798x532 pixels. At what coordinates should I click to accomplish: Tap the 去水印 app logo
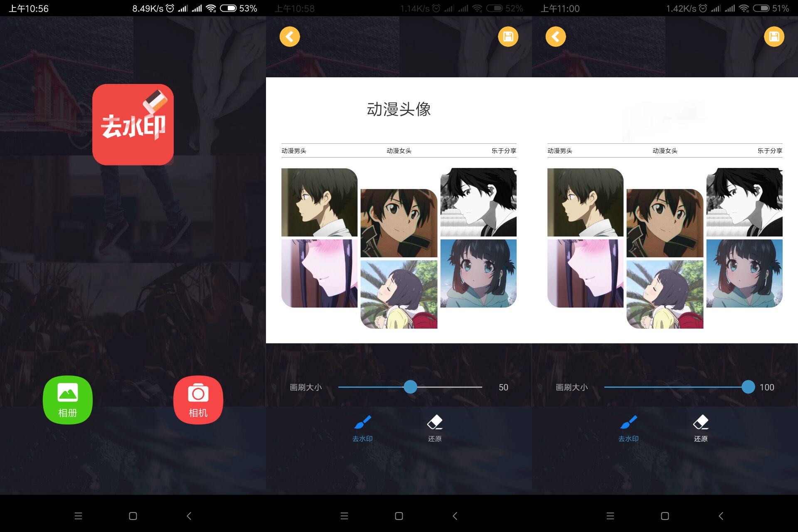[133, 125]
